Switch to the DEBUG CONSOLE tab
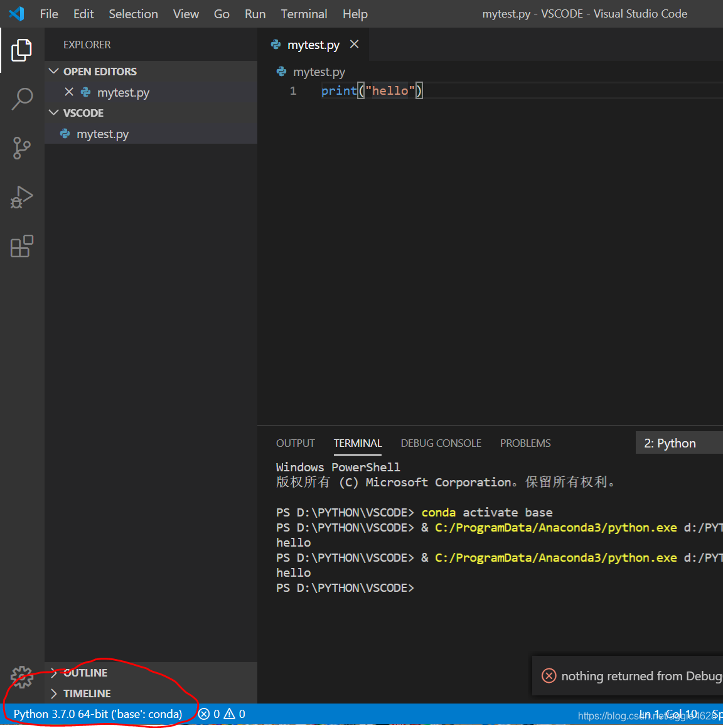The width and height of the screenshot is (723, 728). tap(441, 443)
